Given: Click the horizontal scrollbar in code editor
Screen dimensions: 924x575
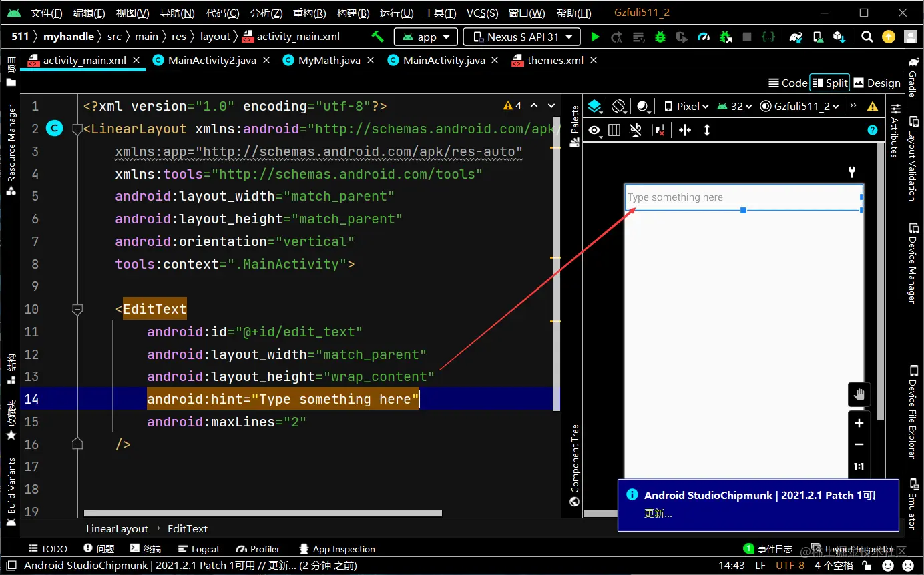Looking at the screenshot, I should (263, 514).
